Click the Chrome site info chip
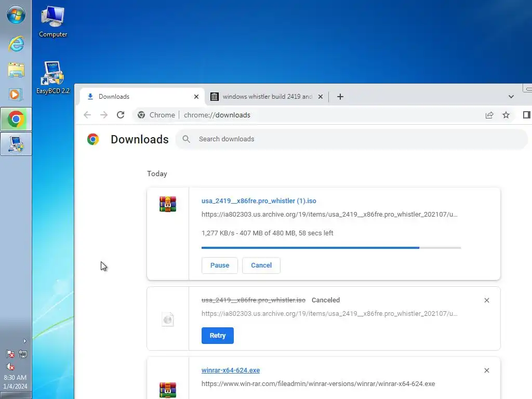 (156, 115)
